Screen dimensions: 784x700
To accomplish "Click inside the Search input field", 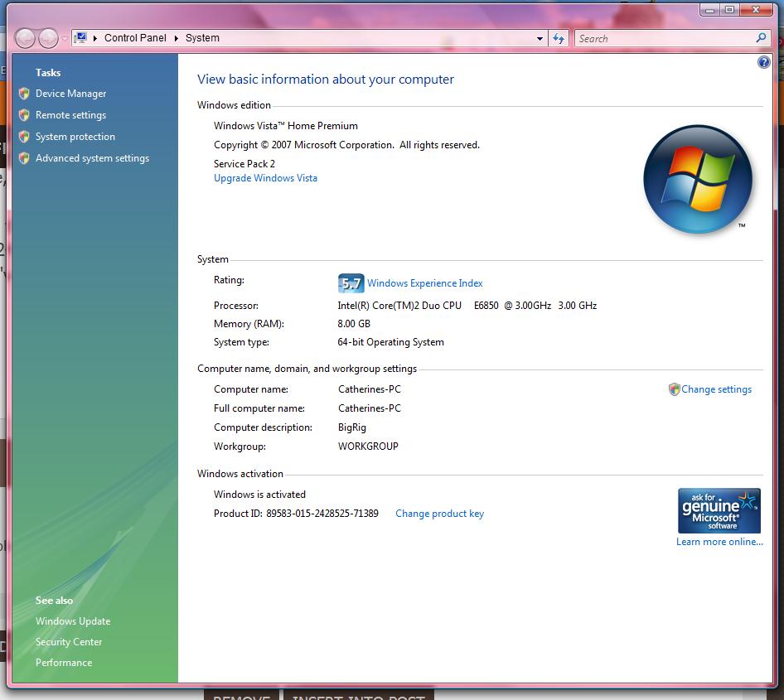I will [x=663, y=38].
